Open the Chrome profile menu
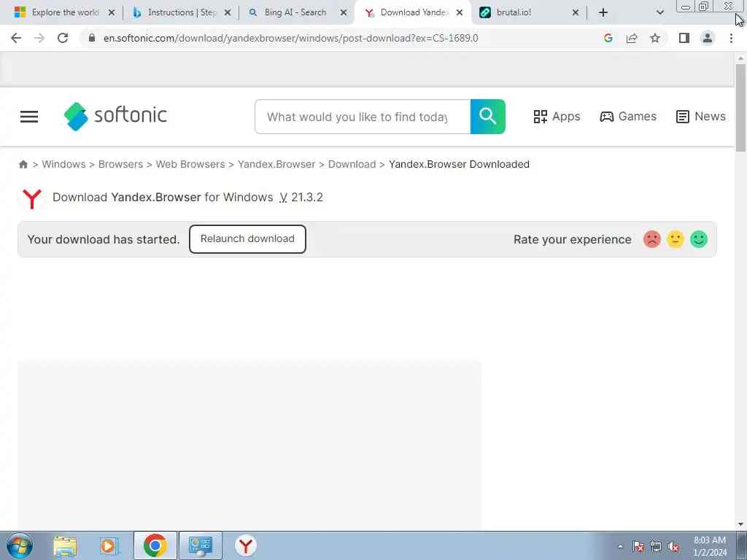Screen dimensions: 747x560 [708, 38]
